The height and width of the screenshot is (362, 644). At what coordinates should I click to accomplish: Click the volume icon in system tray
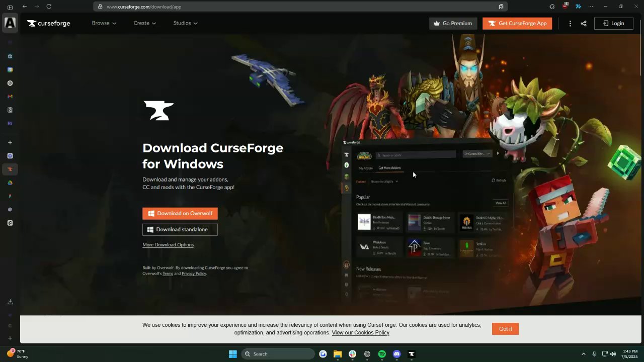[x=613, y=354]
